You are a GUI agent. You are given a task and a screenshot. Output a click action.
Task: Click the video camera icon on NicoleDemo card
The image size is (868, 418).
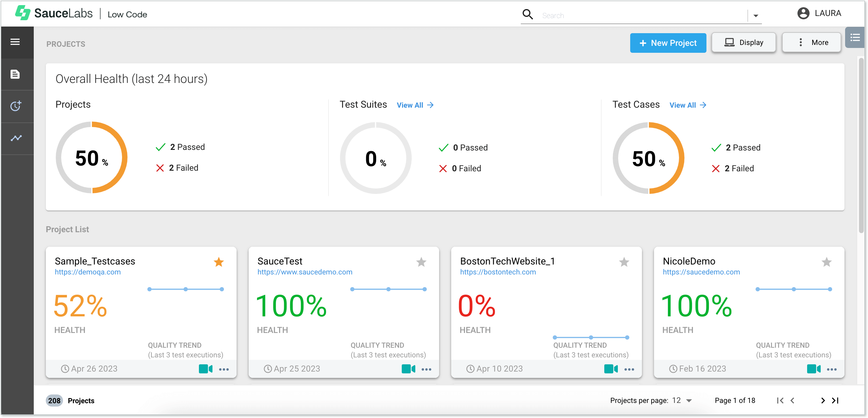click(x=813, y=369)
